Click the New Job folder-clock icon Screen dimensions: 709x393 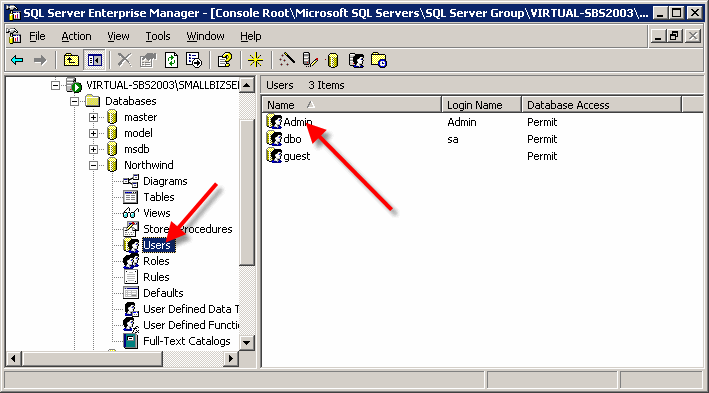(379, 60)
